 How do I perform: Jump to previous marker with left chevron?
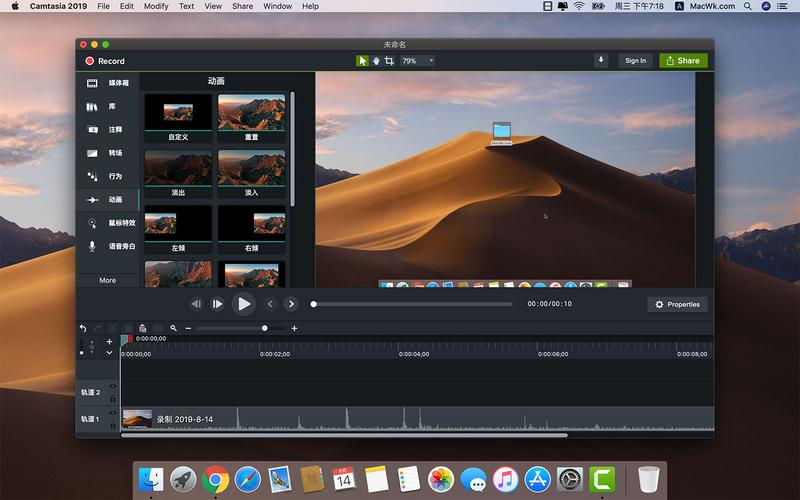click(x=270, y=304)
